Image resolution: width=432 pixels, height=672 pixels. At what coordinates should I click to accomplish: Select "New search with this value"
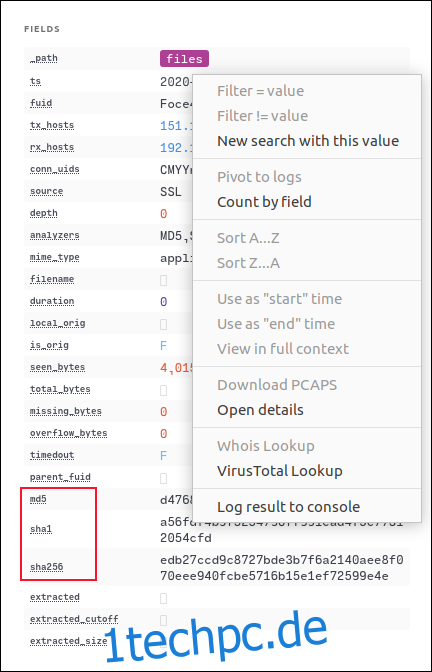coord(308,141)
